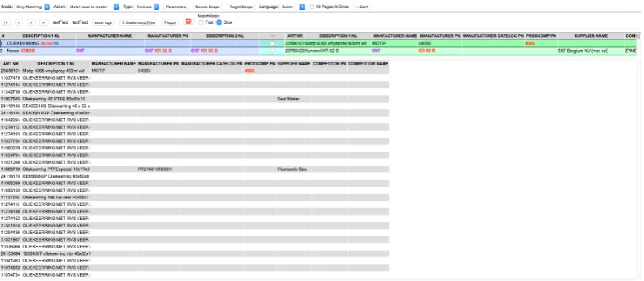Open the Action dropdown Match local to master
This screenshot has height=281, width=644.
[94, 7]
